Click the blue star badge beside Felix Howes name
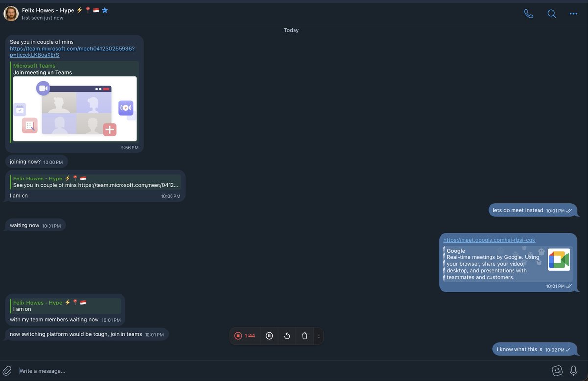This screenshot has height=381, width=588. 105,10
